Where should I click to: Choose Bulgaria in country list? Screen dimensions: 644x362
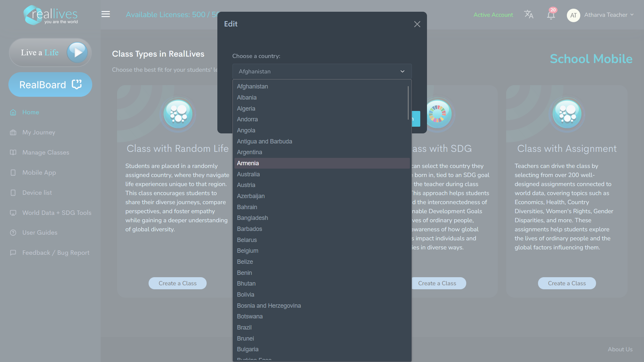tap(322, 349)
